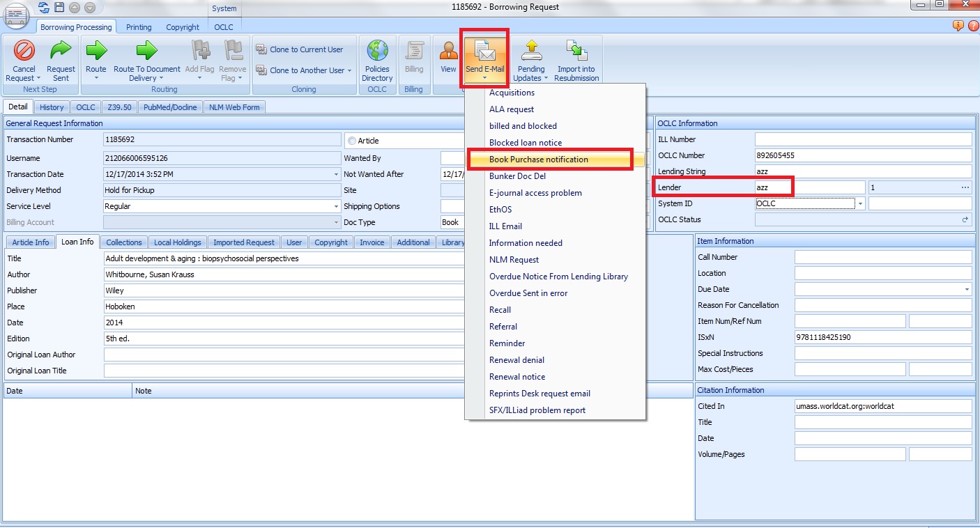980x528 pixels.
Task: Switch to the History tab
Action: click(x=52, y=107)
